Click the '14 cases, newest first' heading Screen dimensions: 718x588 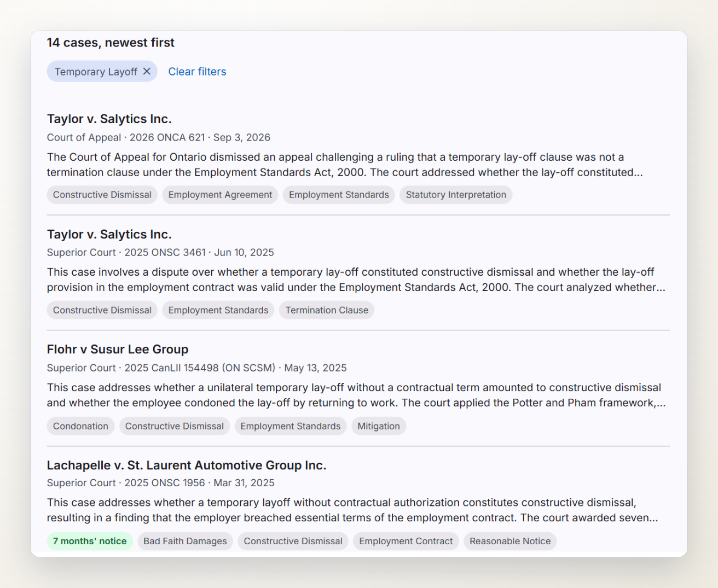(111, 43)
